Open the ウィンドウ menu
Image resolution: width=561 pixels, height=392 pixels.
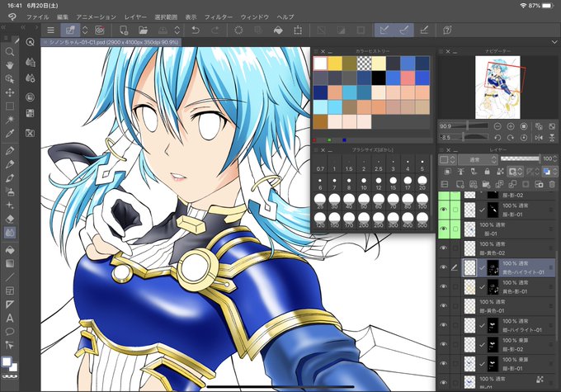click(254, 17)
